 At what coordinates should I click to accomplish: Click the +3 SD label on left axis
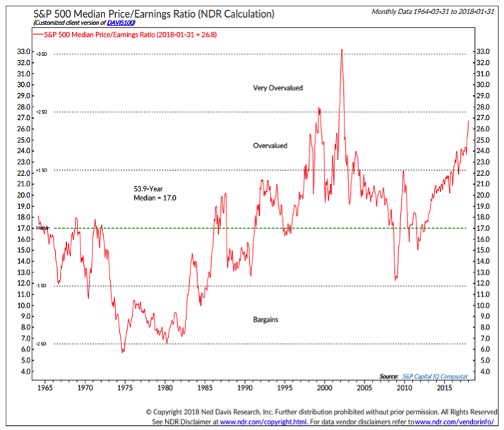(42, 54)
